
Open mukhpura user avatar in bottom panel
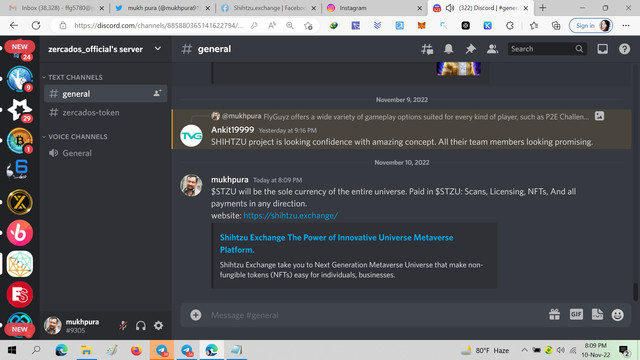point(53,325)
